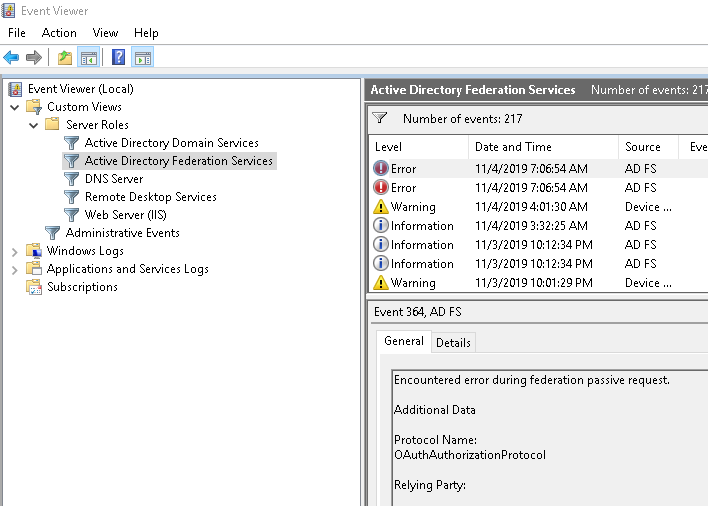Open the blue Help question-mark icon

coord(118,58)
